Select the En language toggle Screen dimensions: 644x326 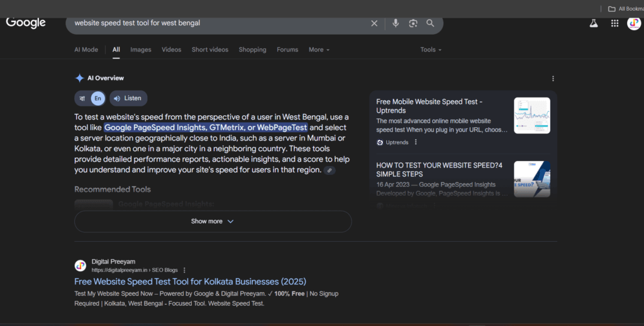(97, 98)
